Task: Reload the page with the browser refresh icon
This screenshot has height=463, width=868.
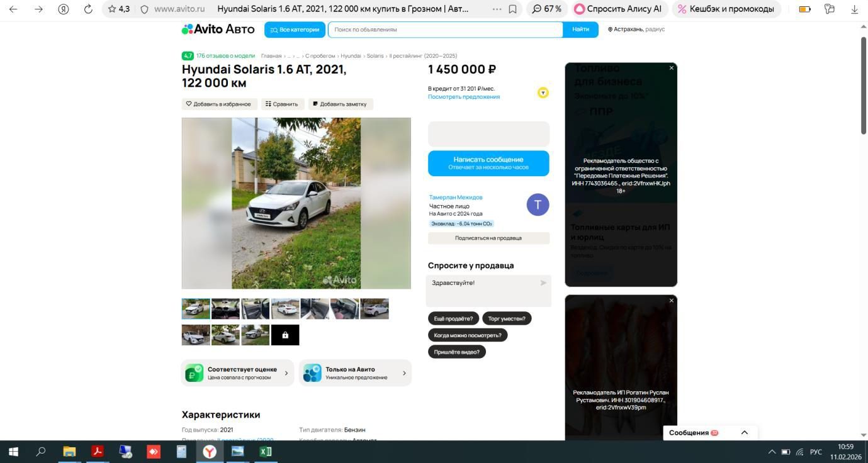Action: tap(88, 9)
